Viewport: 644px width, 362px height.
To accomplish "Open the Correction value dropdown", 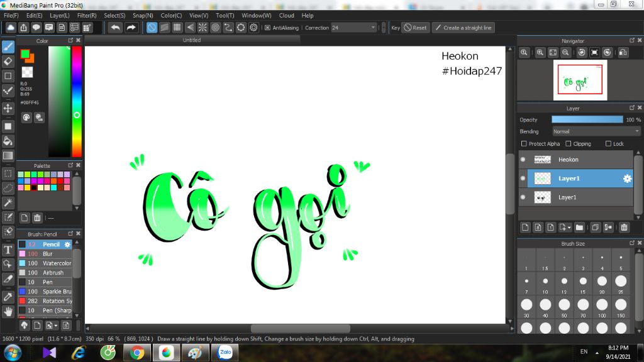I will coord(353,28).
